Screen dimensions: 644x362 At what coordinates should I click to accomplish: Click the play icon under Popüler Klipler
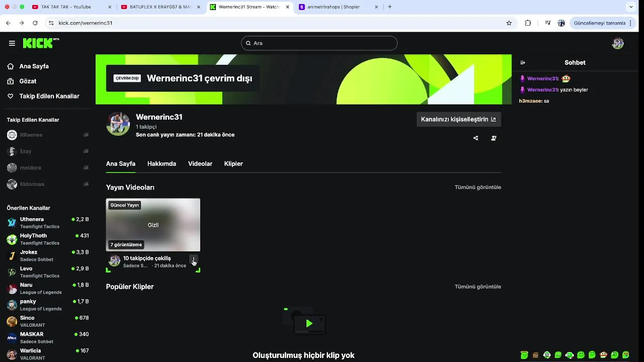point(309,323)
